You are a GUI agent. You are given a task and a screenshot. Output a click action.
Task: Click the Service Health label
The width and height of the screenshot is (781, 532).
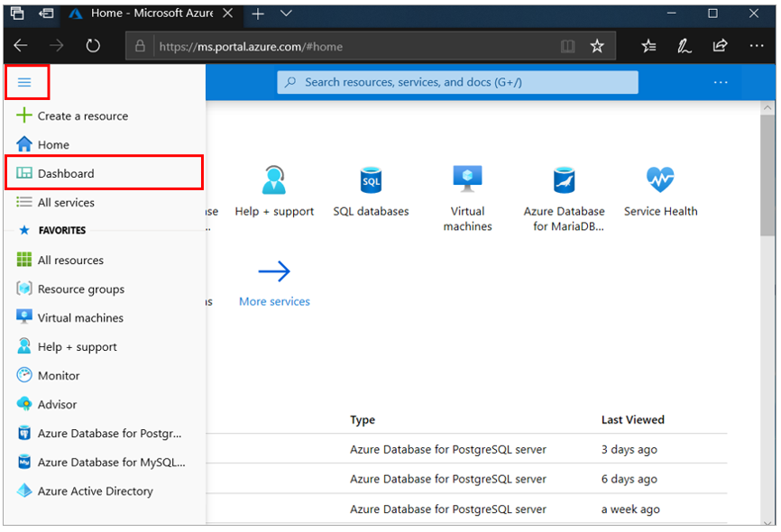tap(660, 211)
